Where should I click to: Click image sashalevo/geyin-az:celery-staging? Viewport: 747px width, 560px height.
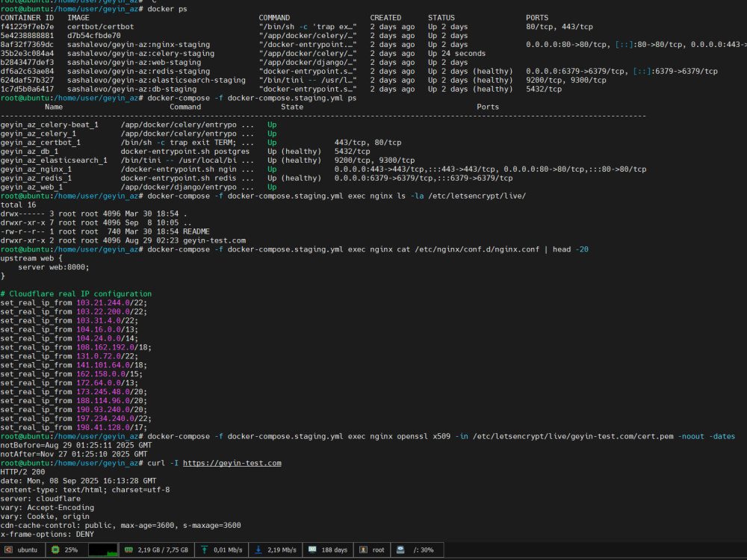[x=140, y=53]
